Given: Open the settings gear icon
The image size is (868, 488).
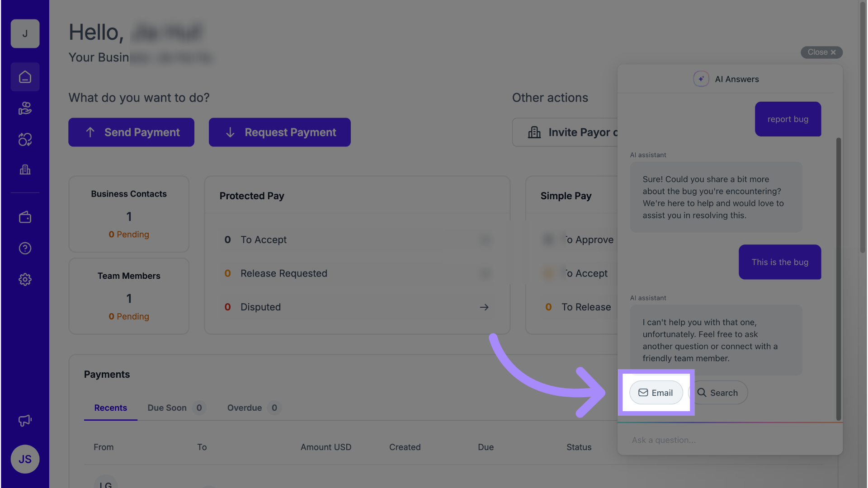Looking at the screenshot, I should pyautogui.click(x=25, y=279).
